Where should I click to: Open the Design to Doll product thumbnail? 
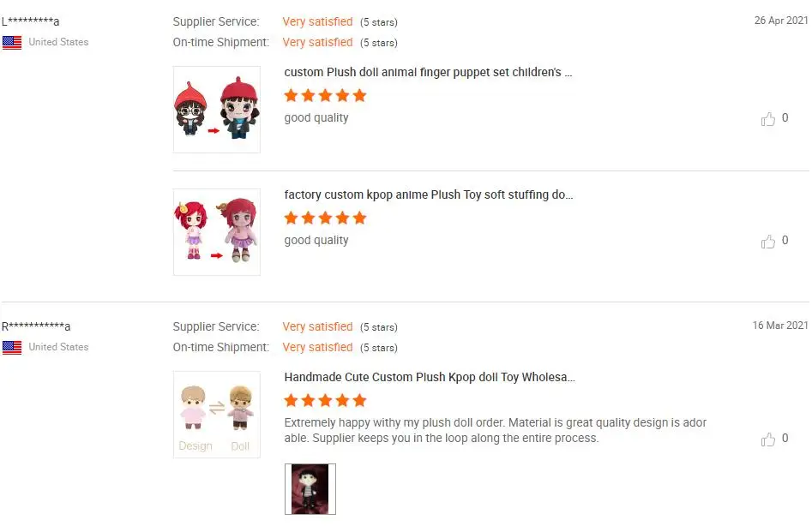216,415
